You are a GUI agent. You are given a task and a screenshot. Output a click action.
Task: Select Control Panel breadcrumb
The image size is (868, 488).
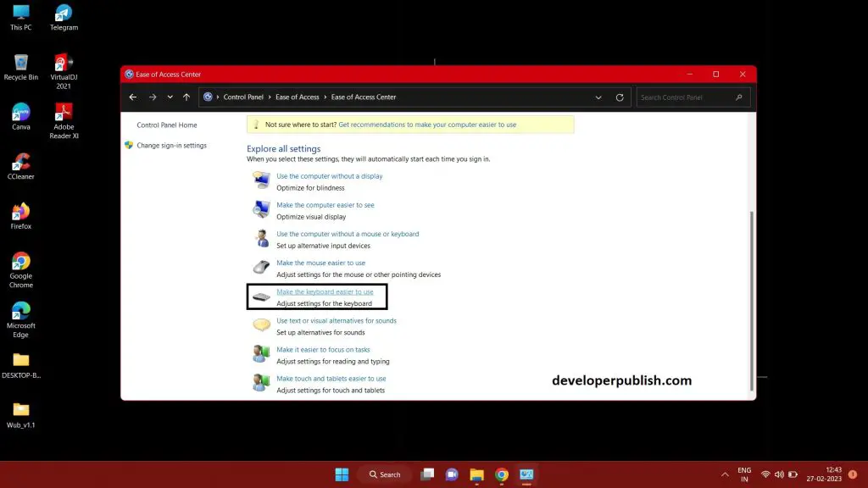click(243, 97)
